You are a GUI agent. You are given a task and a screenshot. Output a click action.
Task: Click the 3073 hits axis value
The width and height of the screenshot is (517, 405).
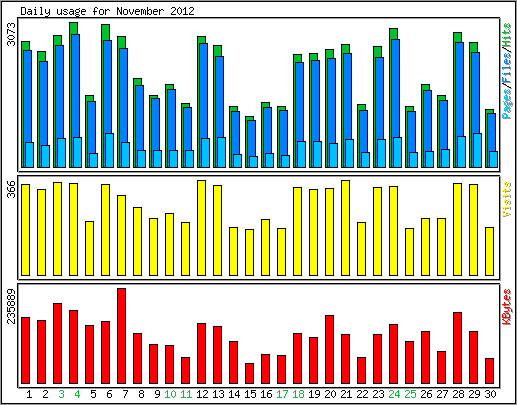coord(12,34)
